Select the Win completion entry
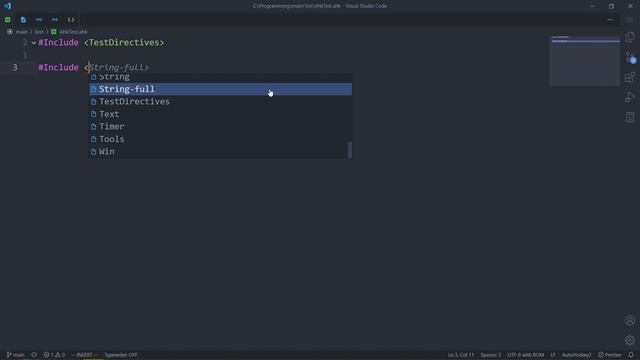 220,151
